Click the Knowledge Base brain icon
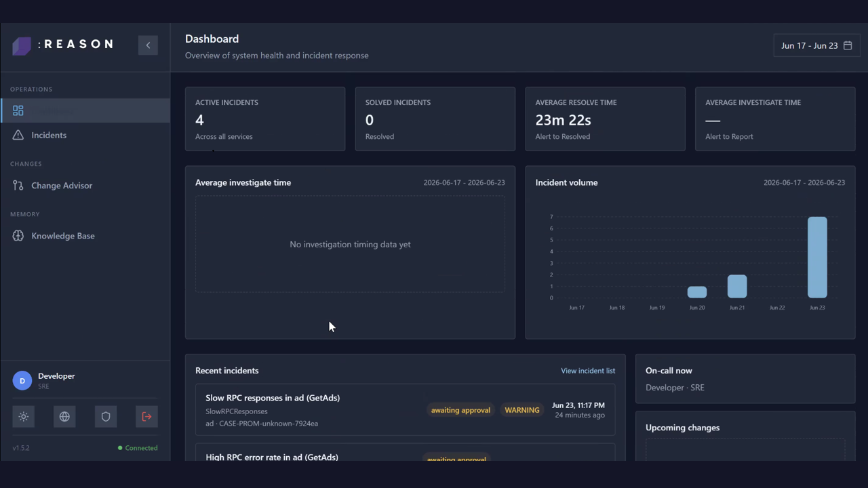Screen dimensions: 868x488 (18, 236)
